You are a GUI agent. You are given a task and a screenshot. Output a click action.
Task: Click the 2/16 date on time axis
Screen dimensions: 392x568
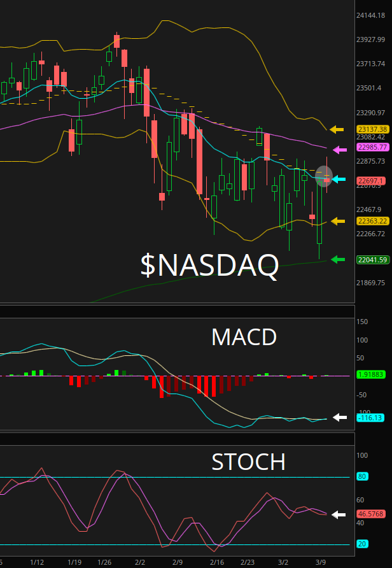click(216, 562)
